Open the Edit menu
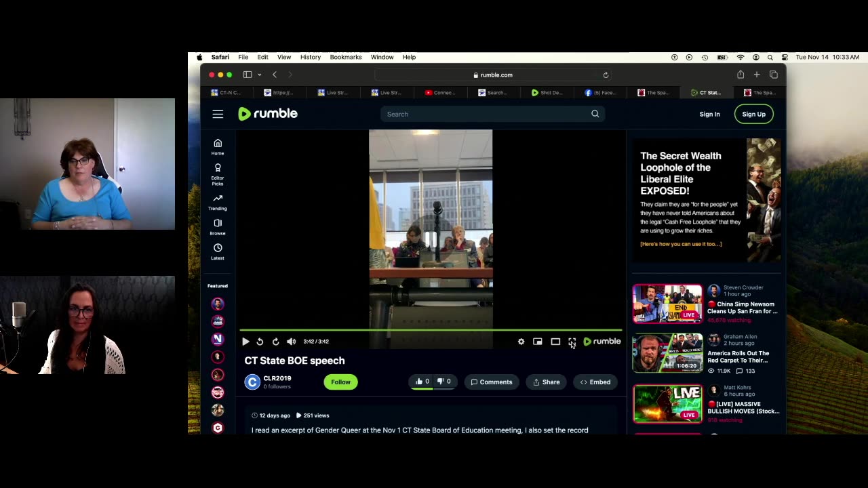The height and width of the screenshot is (488, 868). [262, 57]
